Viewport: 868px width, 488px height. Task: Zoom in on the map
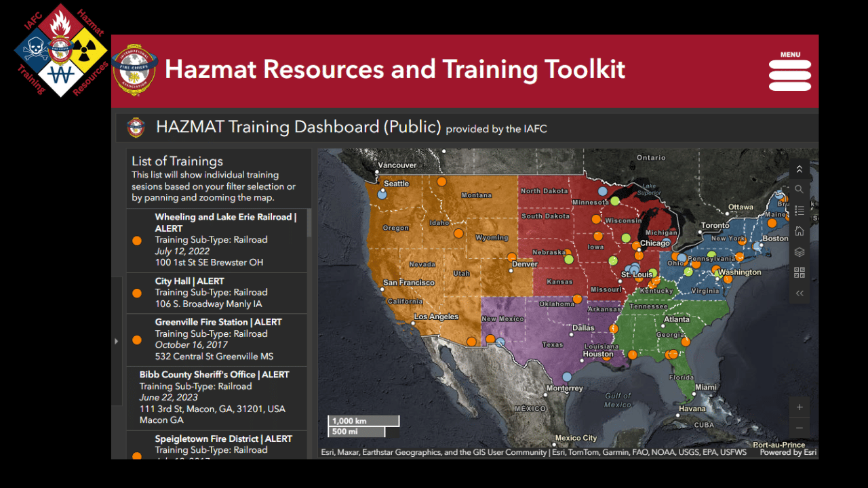tap(800, 407)
